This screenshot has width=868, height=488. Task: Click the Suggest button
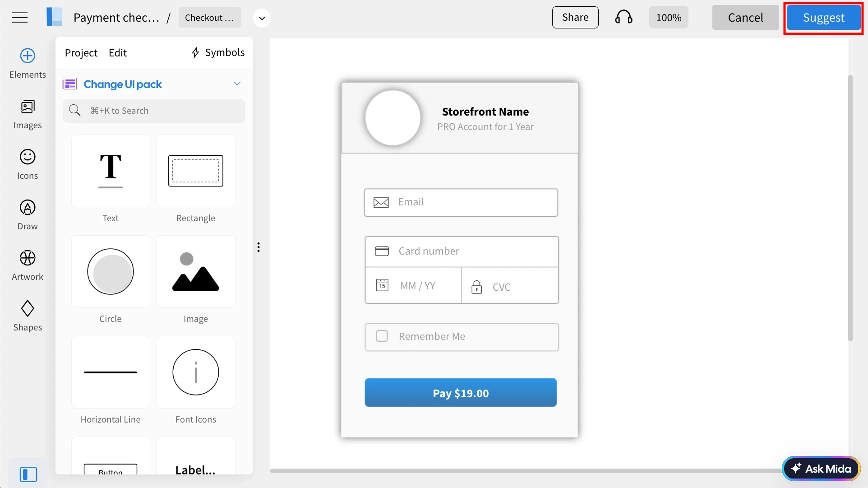[823, 18]
